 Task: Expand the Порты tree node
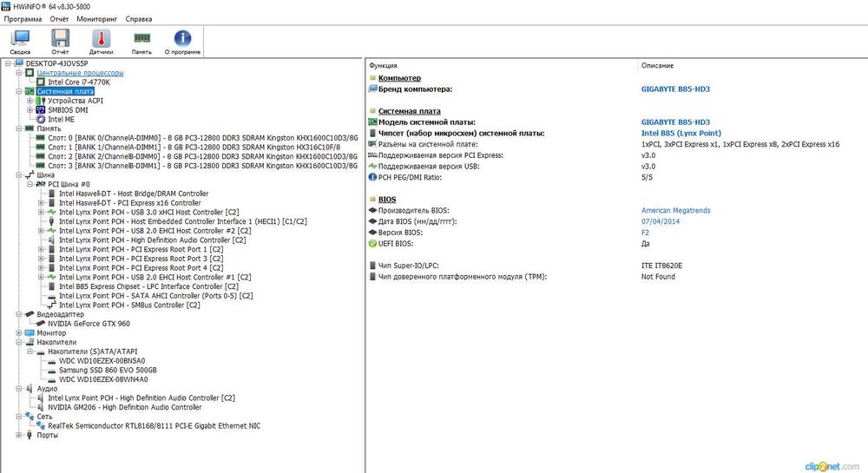click(x=19, y=436)
